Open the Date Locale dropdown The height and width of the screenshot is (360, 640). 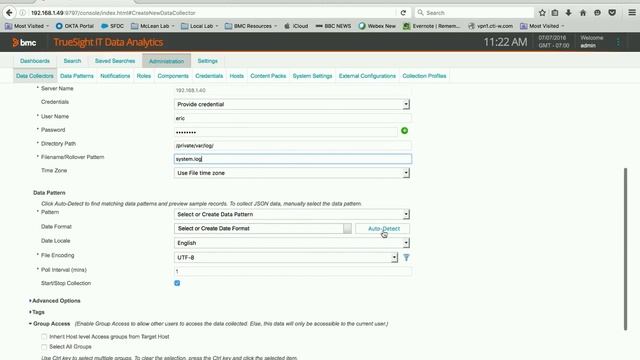click(292, 243)
